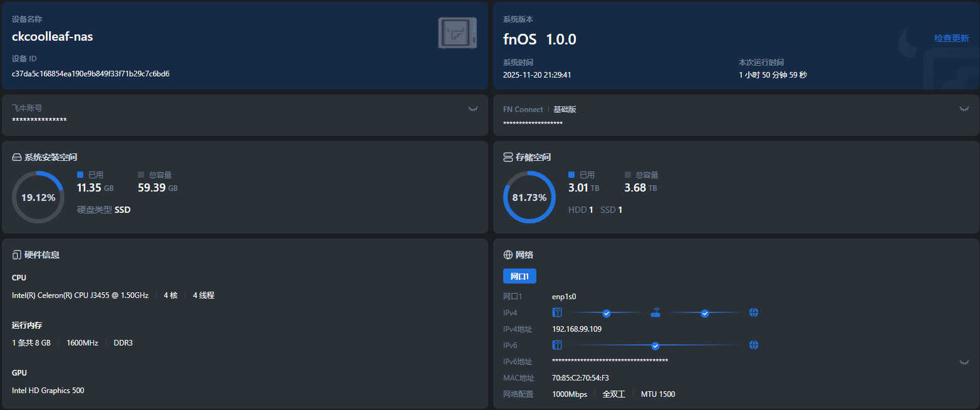980x410 pixels.
Task: Show the masked FN Connect ID
Action: pyautogui.click(x=964, y=109)
